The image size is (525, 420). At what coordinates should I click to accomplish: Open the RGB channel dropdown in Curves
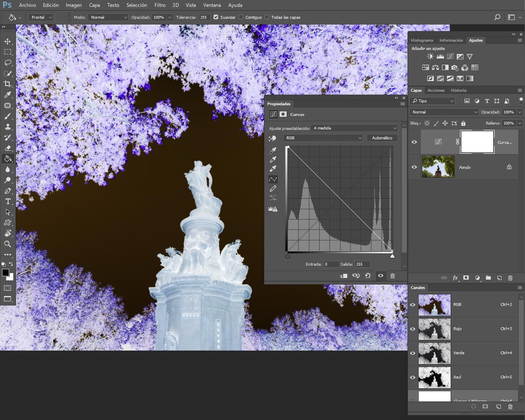[323, 138]
